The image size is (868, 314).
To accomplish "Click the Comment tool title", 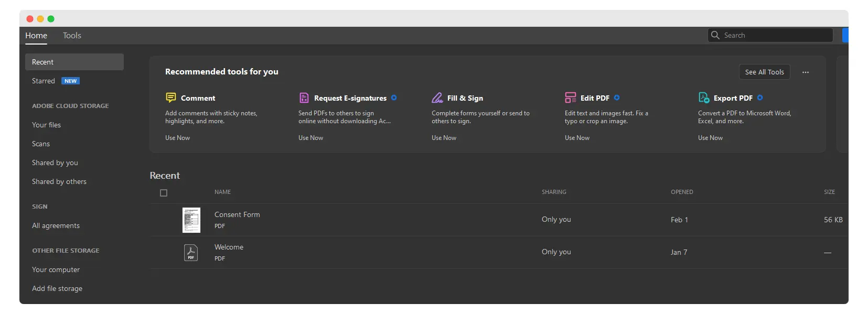I will coord(198,98).
